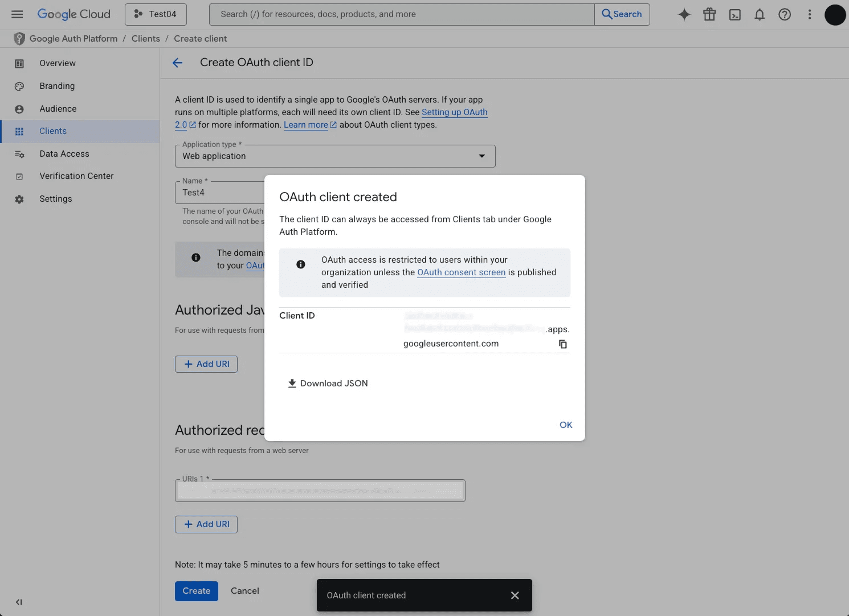
Task: Activate Cloud Shell terminal icon
Action: coord(735,14)
